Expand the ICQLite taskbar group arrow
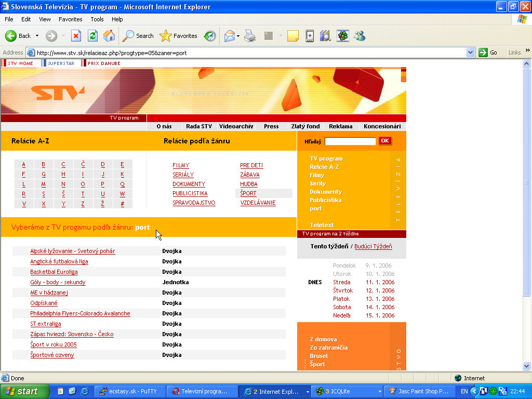The width and height of the screenshot is (532, 399). (380, 392)
